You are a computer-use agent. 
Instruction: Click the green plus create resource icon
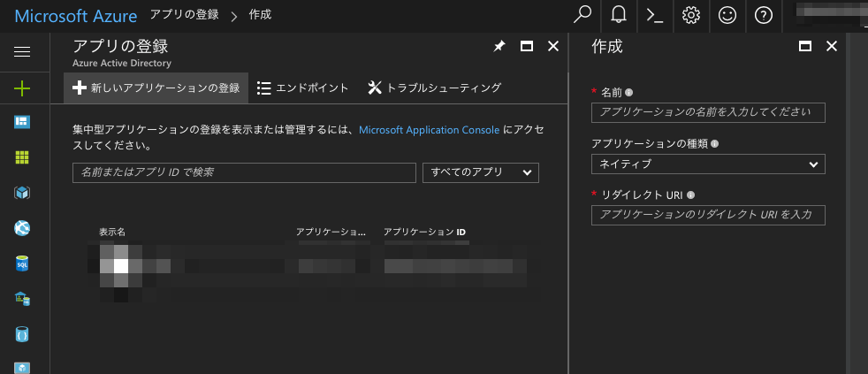22,88
